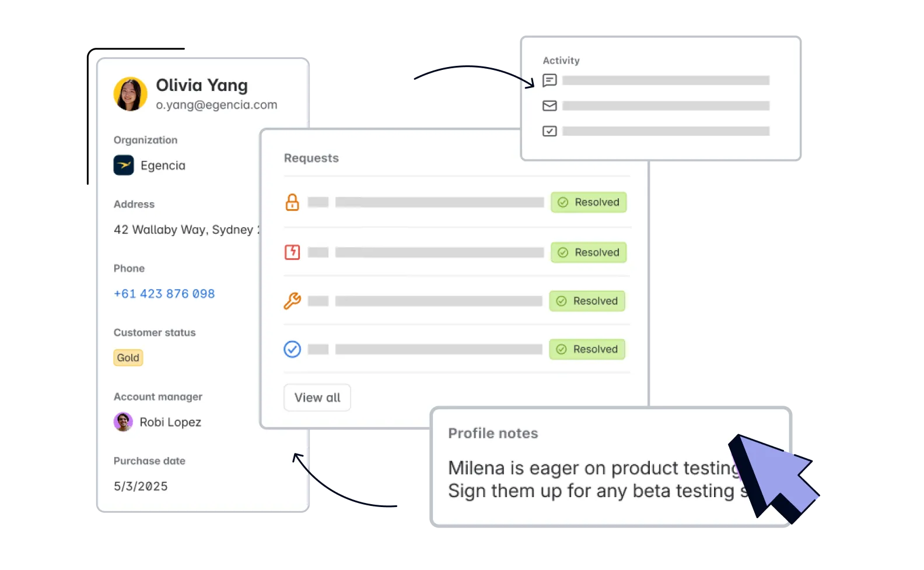Image resolution: width=924 pixels, height=570 pixels.
Task: Click the red lightning bolt request icon
Action: (292, 252)
